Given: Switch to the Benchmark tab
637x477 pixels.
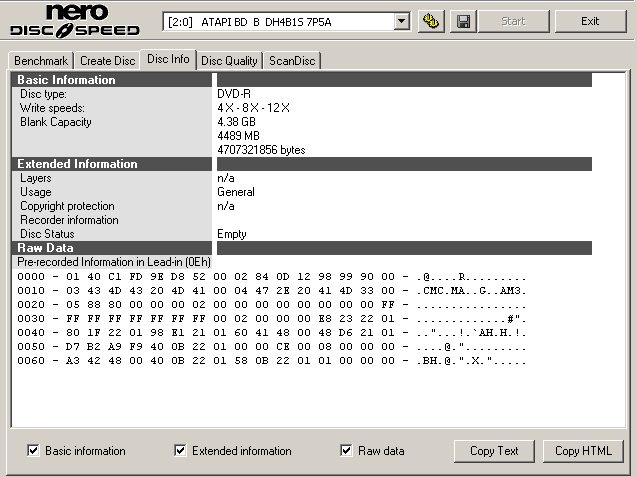Looking at the screenshot, I should point(41,61).
